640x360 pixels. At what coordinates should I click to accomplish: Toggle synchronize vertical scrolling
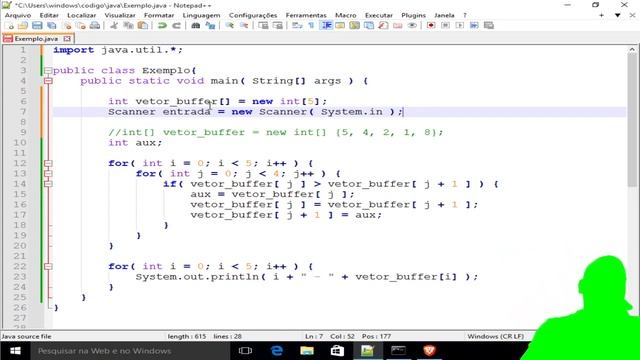pyautogui.click(x=264, y=26)
